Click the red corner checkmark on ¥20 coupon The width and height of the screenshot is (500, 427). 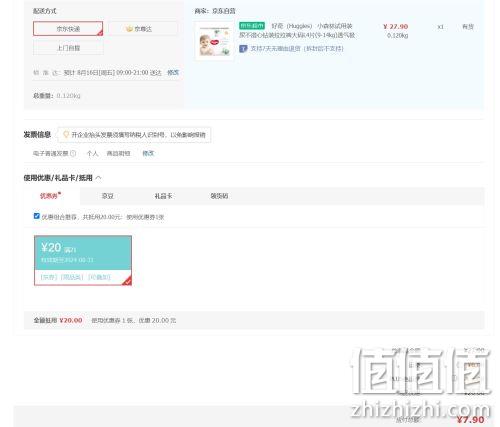tap(127, 281)
